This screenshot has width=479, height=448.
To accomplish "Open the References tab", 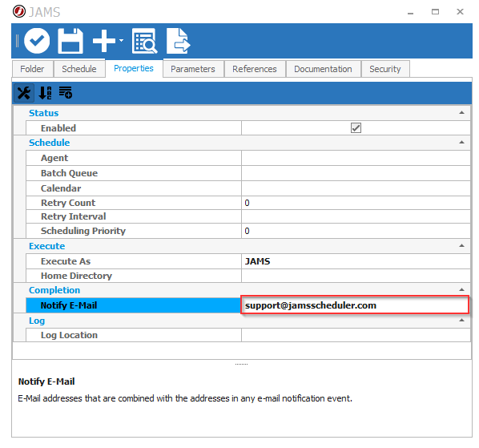I will [x=255, y=69].
